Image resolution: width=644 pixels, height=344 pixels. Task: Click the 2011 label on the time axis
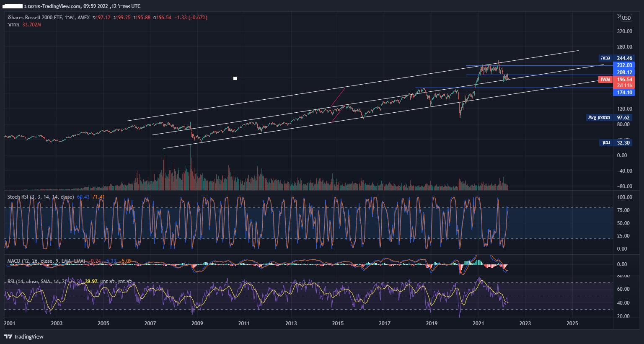(244, 323)
